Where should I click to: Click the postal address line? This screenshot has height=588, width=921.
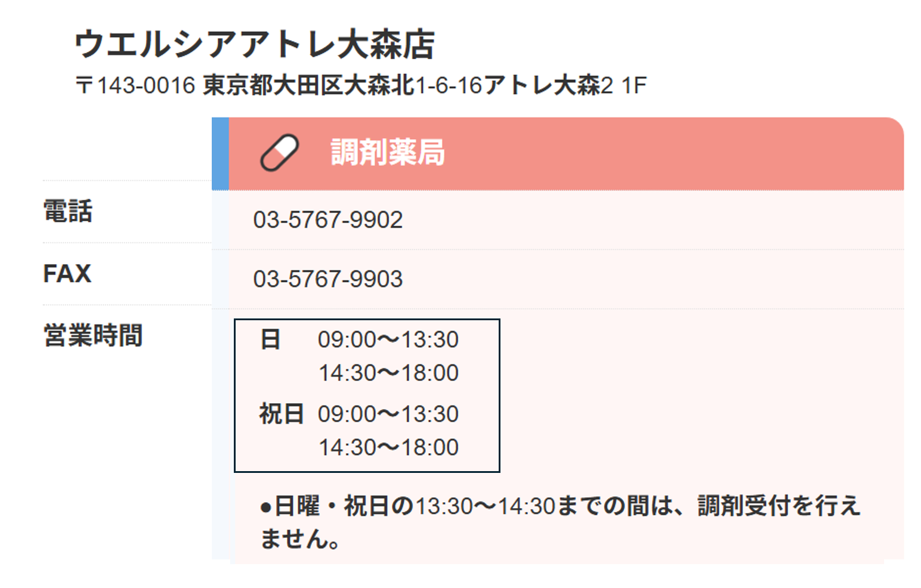(360, 85)
